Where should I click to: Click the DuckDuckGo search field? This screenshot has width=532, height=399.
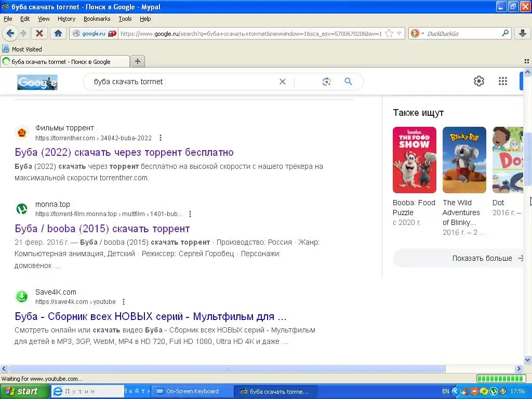(x=462, y=34)
